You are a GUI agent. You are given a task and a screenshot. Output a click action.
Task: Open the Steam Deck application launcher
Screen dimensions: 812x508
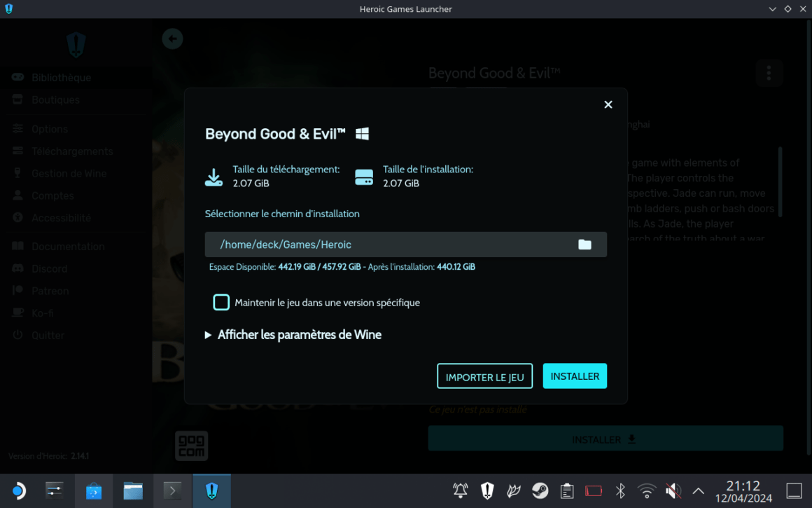tap(19, 490)
